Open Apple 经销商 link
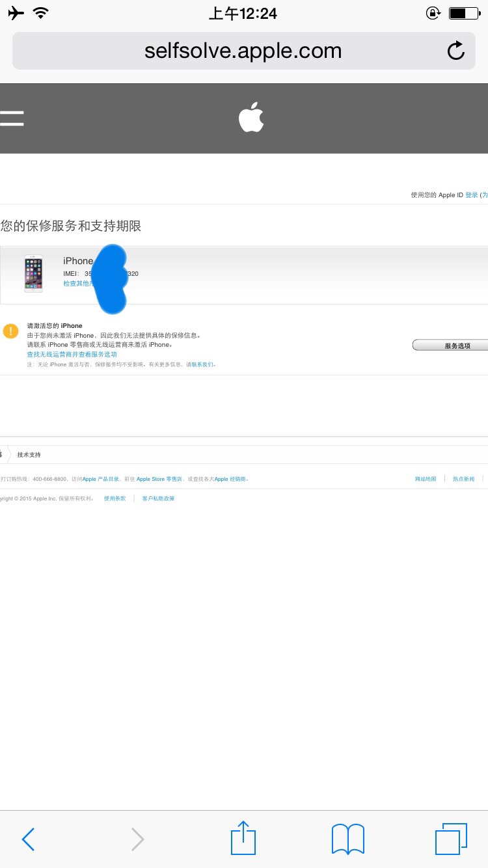Viewport: 488px width, 868px height. click(230, 479)
